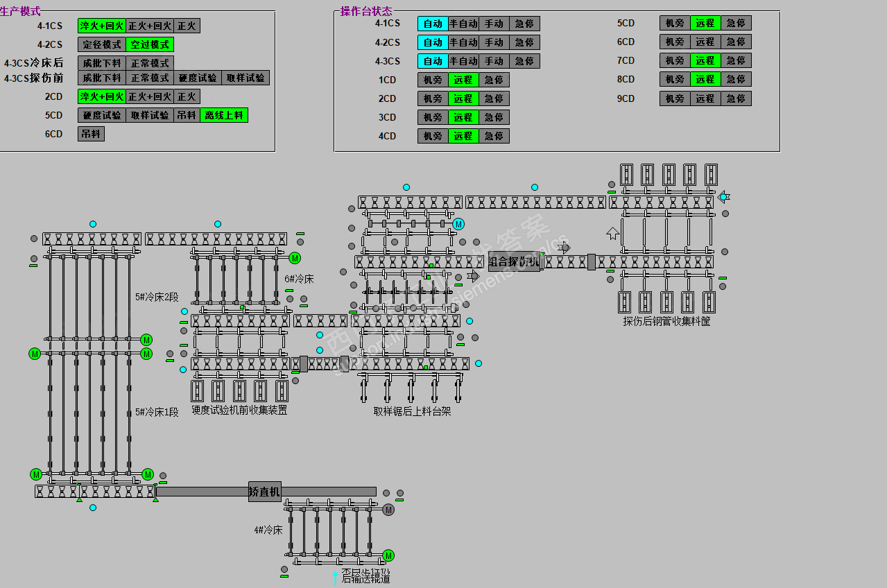Set 4-1CS console to 半自动
The image size is (887, 588).
(x=463, y=24)
